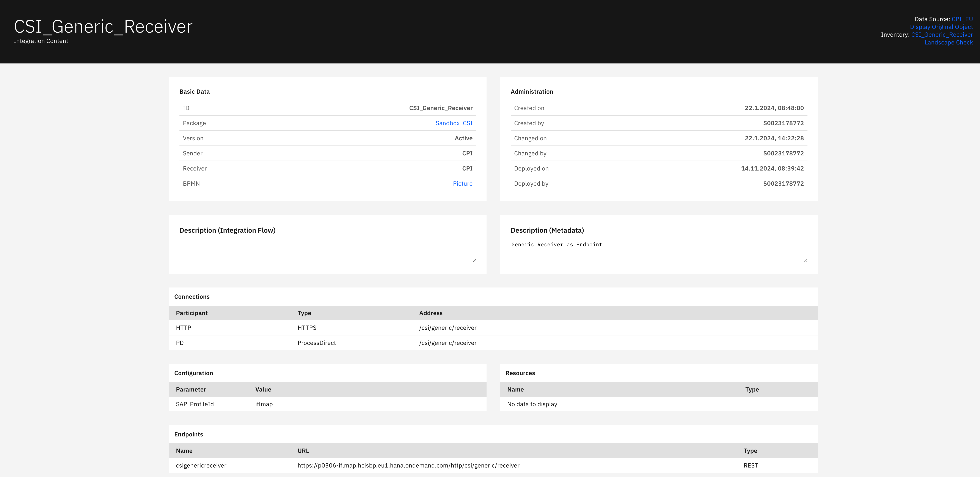
Task: Grab the Integration Flow description resize handle
Action: tap(474, 261)
